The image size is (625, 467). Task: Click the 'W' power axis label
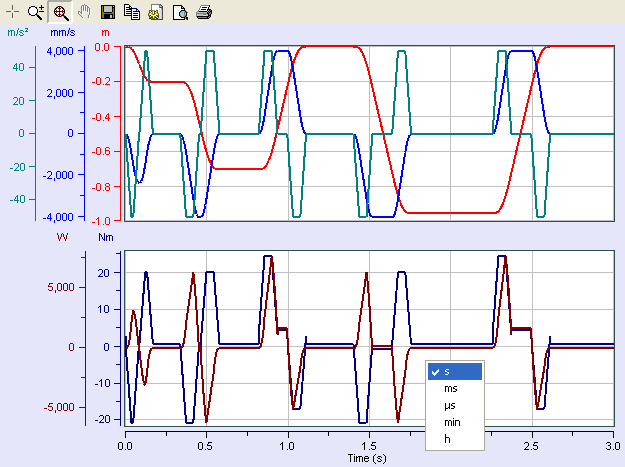pyautogui.click(x=62, y=237)
